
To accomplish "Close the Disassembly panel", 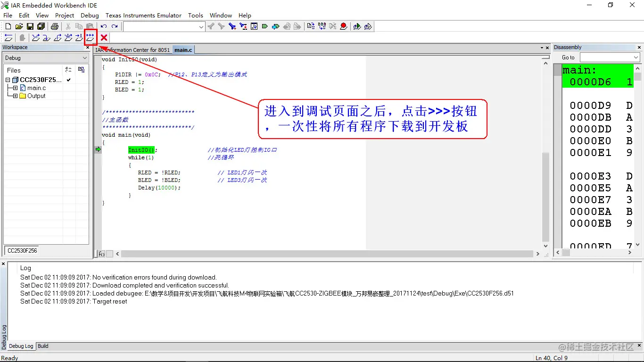I will click(639, 47).
